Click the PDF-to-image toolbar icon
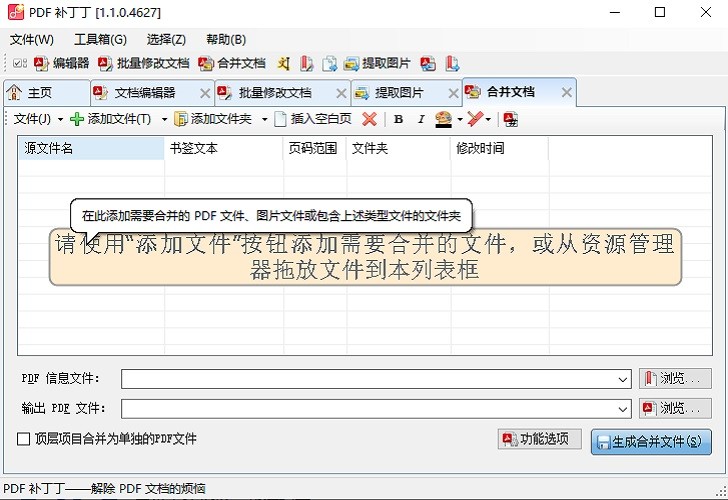The image size is (728, 500). [428, 63]
